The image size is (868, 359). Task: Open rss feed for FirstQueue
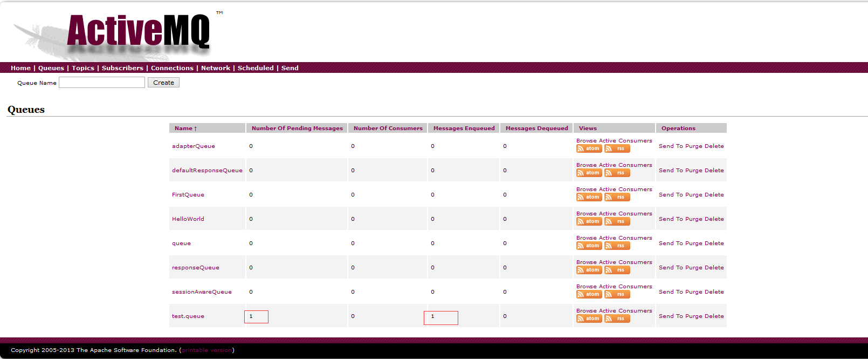[x=617, y=197]
